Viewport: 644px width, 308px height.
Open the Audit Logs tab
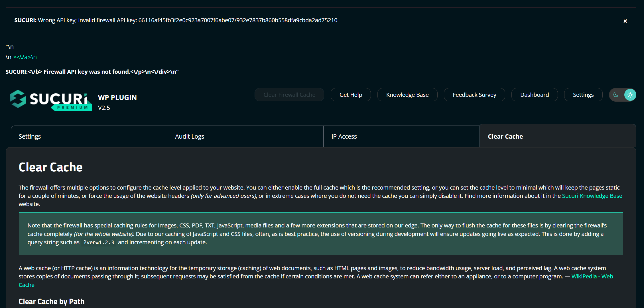[190, 136]
